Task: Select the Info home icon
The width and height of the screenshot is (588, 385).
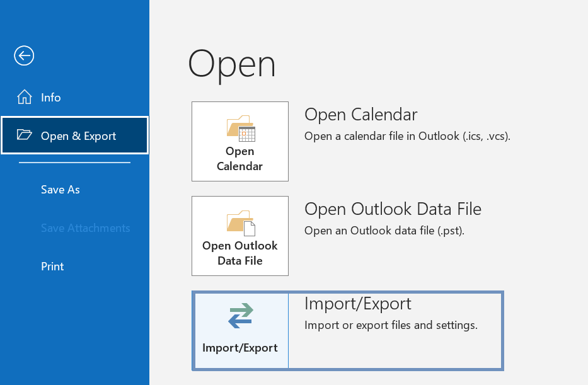Action: [x=24, y=97]
